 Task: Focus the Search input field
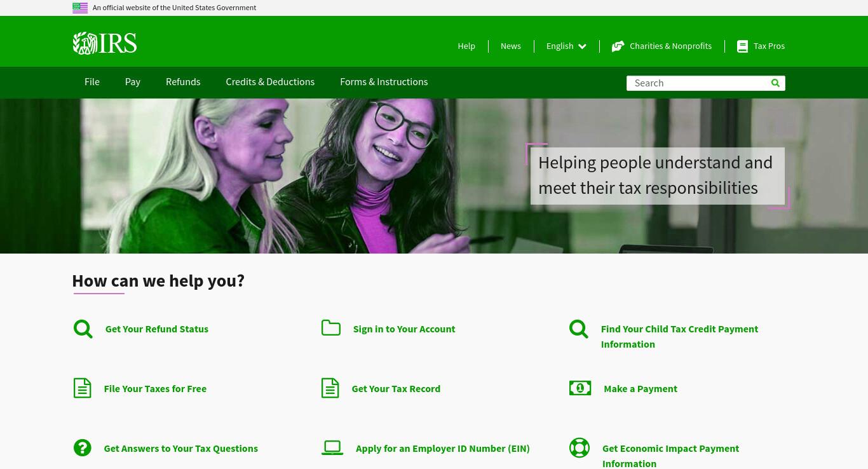click(698, 83)
